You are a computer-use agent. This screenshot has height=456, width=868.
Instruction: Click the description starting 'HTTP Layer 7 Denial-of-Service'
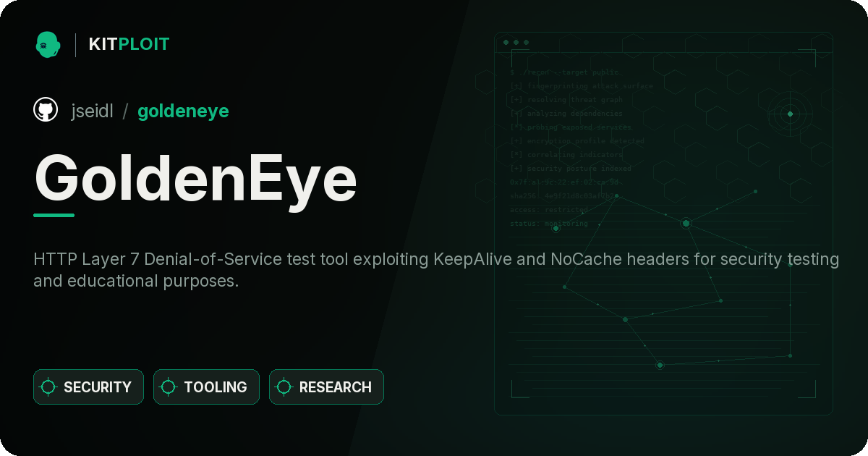[x=436, y=259]
